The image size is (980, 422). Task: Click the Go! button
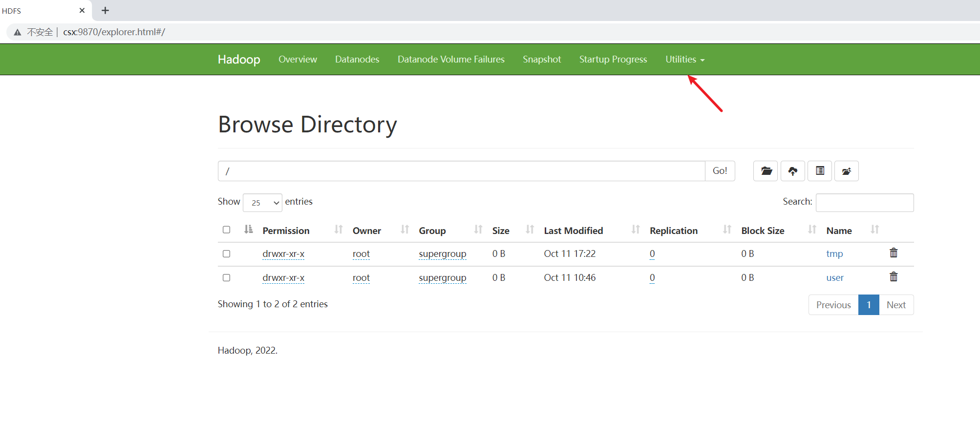(720, 171)
